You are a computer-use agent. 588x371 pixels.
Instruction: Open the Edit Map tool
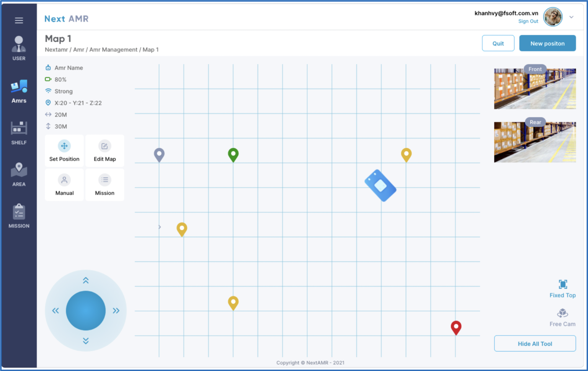(x=105, y=151)
